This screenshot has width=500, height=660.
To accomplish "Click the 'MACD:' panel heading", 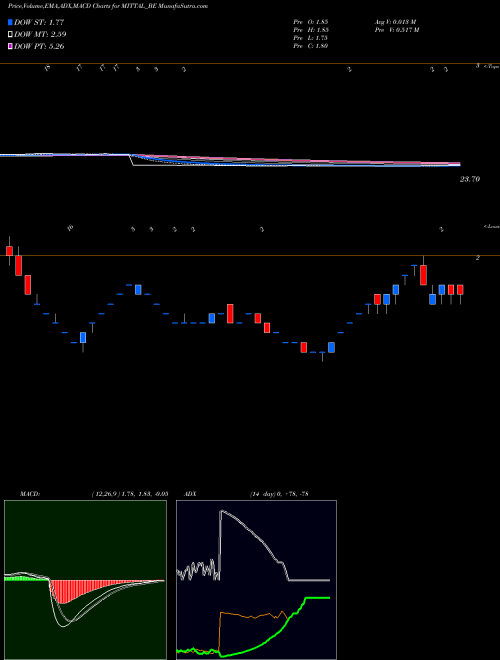I will click(29, 494).
